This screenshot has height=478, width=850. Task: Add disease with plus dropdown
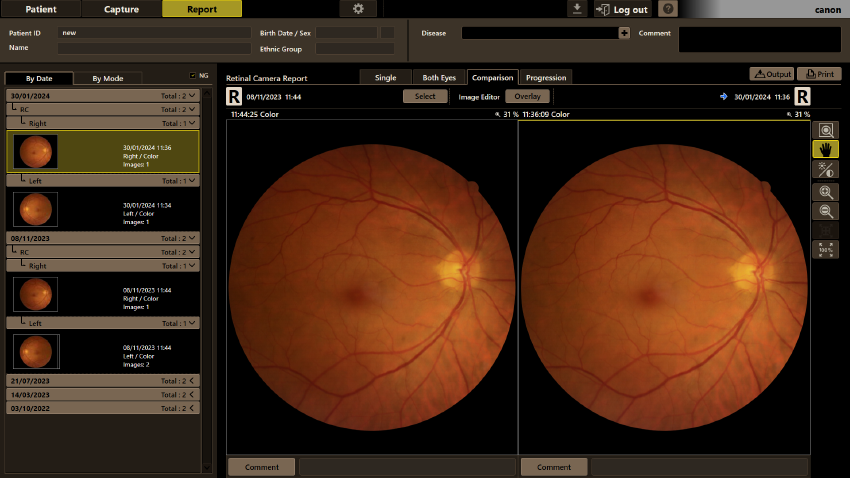[x=624, y=33]
